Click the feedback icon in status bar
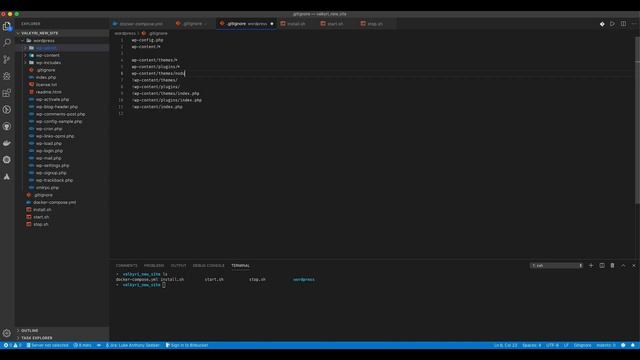The width and height of the screenshot is (640, 360). (x=623, y=345)
